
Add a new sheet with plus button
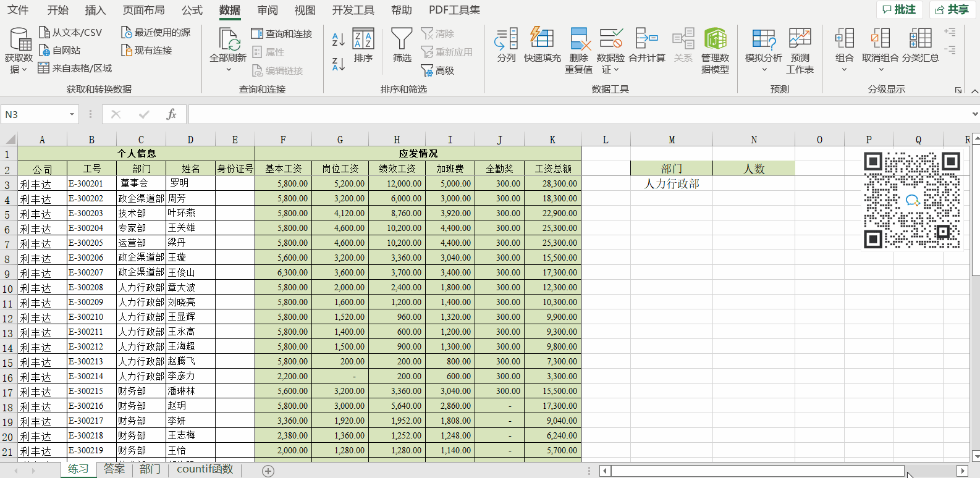[268, 471]
